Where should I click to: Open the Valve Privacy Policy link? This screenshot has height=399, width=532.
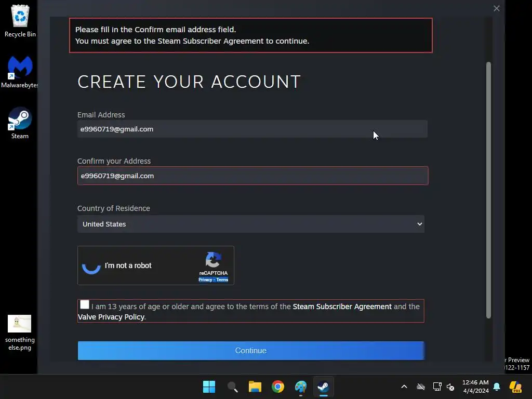pyautogui.click(x=111, y=317)
